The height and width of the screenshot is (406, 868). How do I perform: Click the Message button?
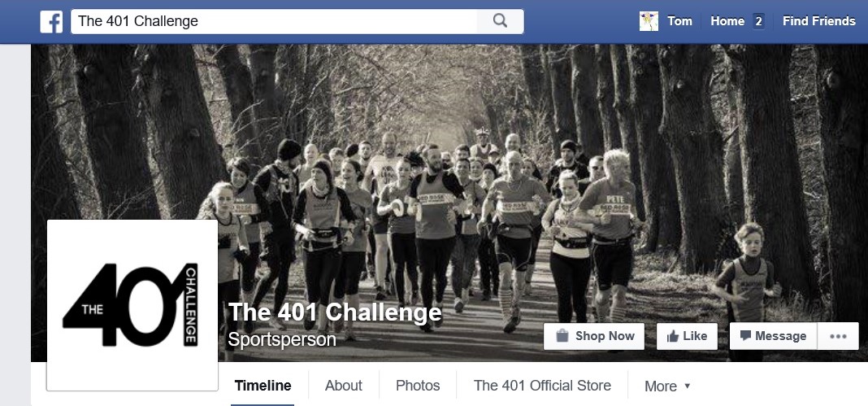(x=774, y=336)
